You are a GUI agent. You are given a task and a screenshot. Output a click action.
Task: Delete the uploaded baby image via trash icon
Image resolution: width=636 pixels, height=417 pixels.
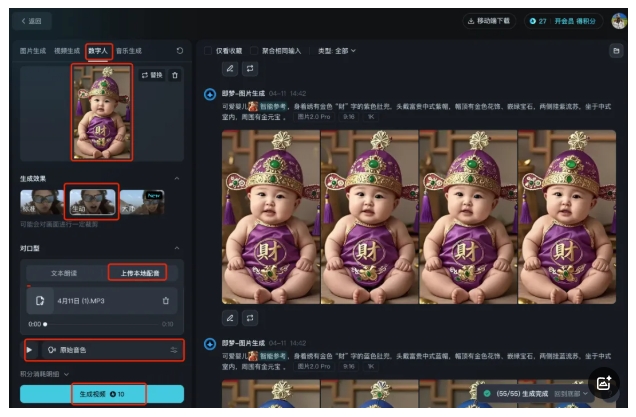coord(175,75)
